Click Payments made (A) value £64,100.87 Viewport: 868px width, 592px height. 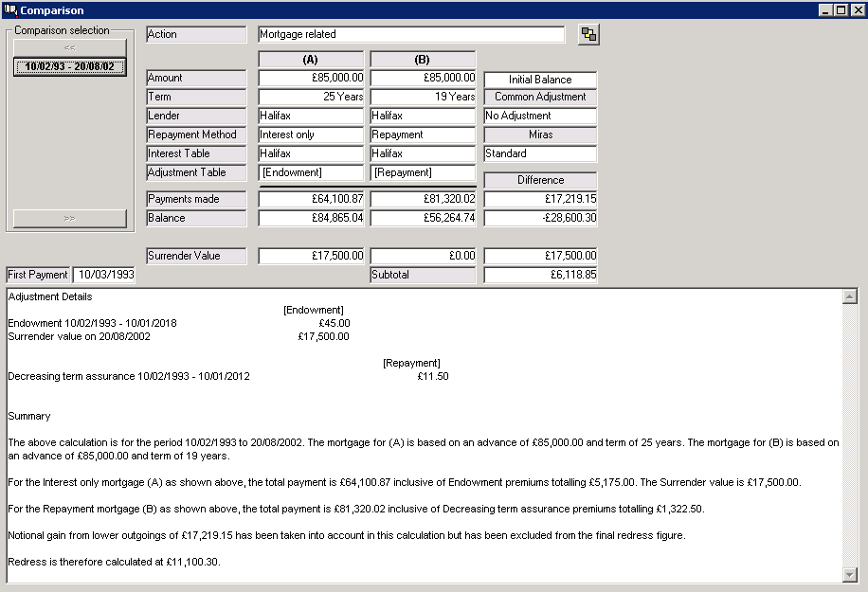[311, 199]
